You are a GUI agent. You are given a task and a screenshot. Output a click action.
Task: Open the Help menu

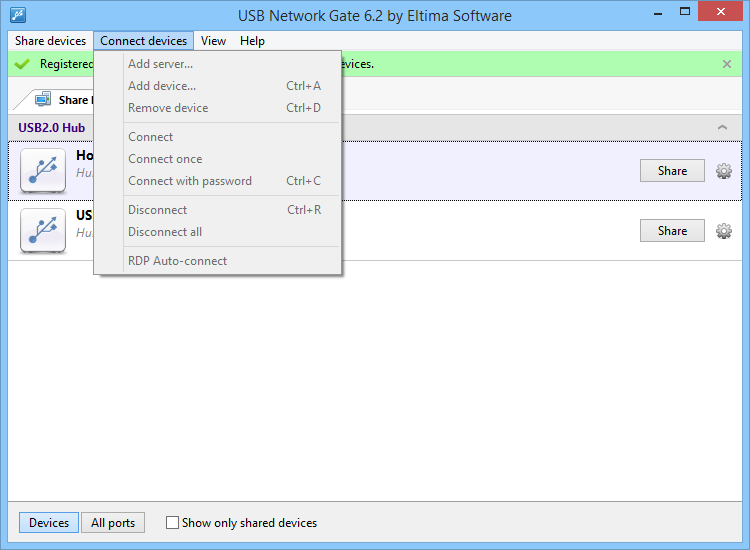tap(252, 41)
